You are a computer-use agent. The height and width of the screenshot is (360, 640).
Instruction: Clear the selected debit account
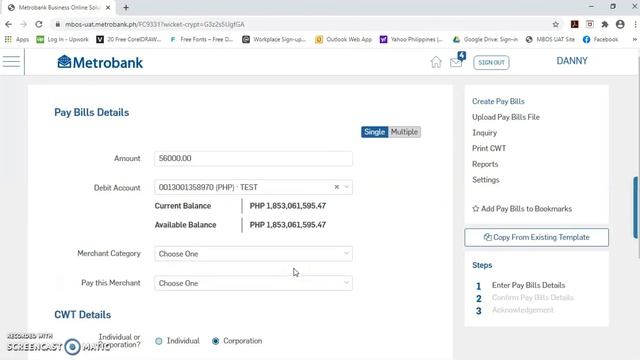tap(337, 187)
